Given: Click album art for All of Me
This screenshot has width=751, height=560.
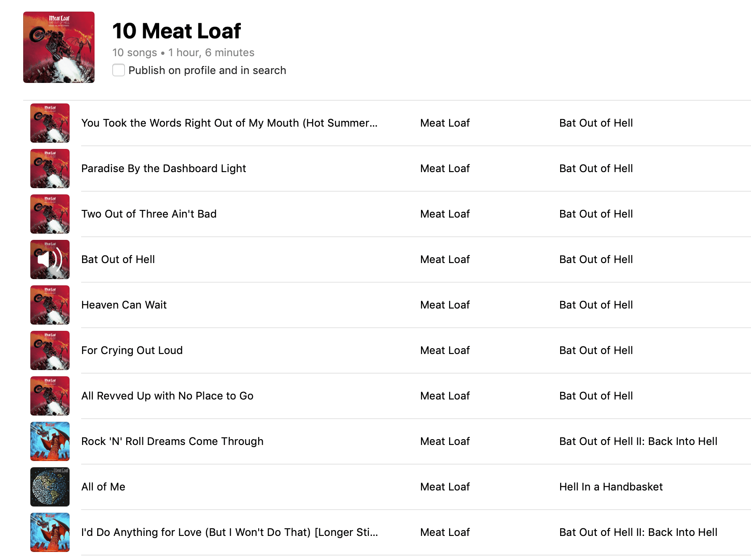Looking at the screenshot, I should pyautogui.click(x=50, y=487).
